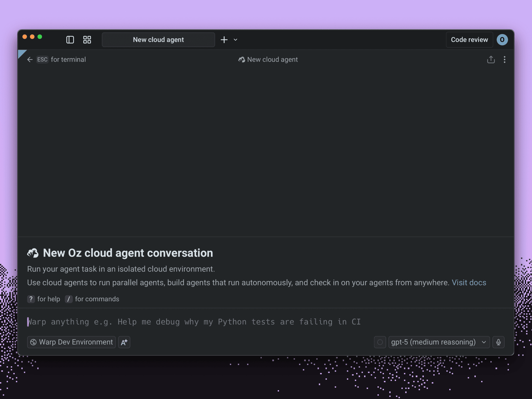Select the New cloud agent tab
The width and height of the screenshot is (532, 399).
[x=158, y=40]
